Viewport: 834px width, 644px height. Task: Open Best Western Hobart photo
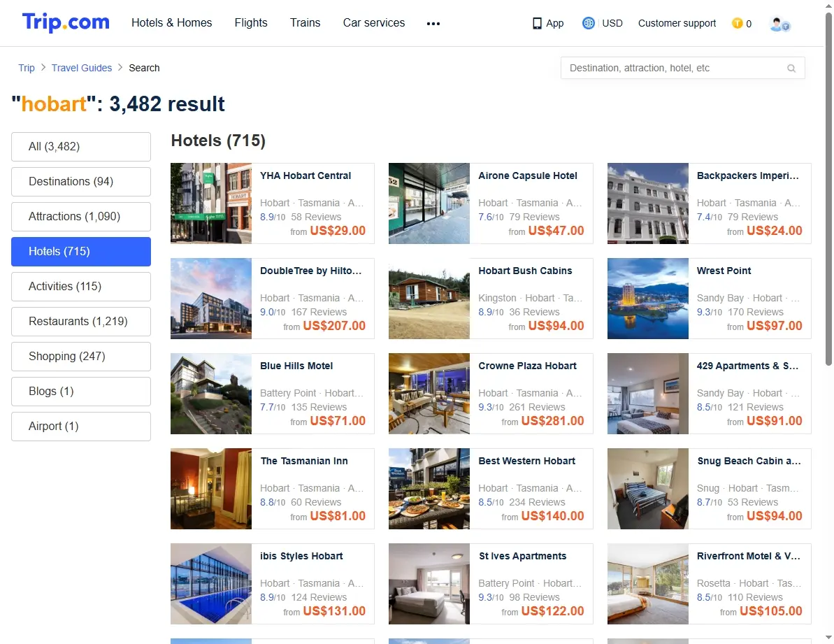point(429,489)
